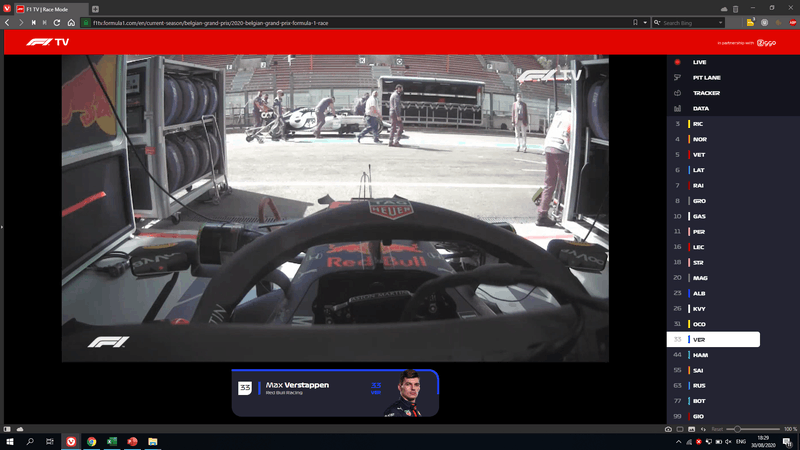Toggle images display in the status bar
The image size is (800, 450).
691,429
